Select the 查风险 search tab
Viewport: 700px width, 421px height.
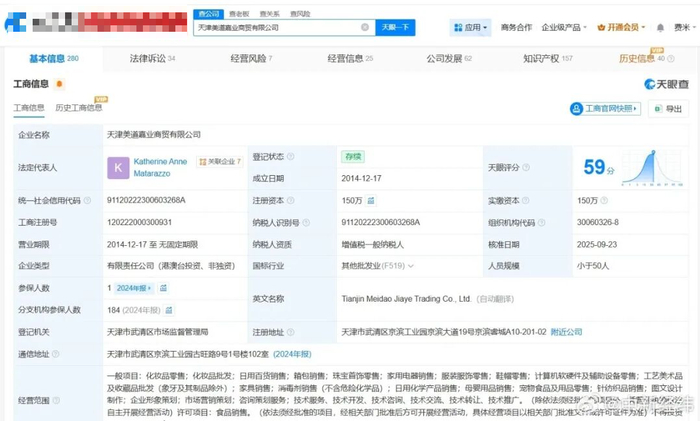click(300, 14)
